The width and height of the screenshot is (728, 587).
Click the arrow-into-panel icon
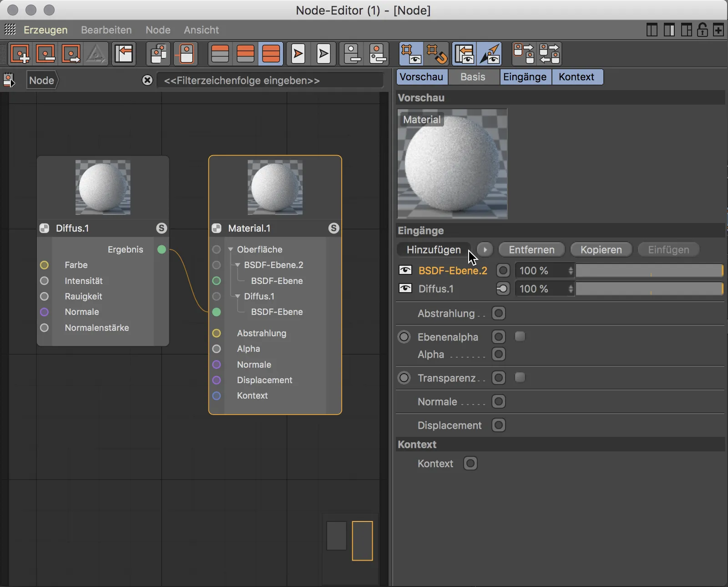tap(124, 54)
